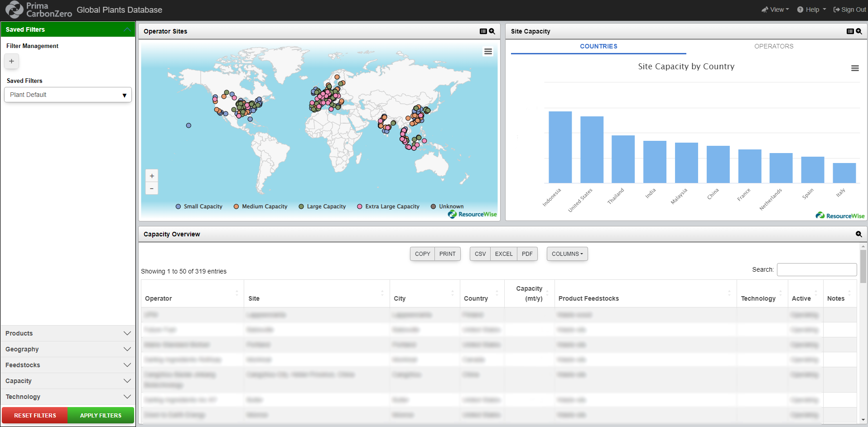Enlarge the Capacity Overview panel
Viewport: 868px width, 427px height.
(x=858, y=234)
